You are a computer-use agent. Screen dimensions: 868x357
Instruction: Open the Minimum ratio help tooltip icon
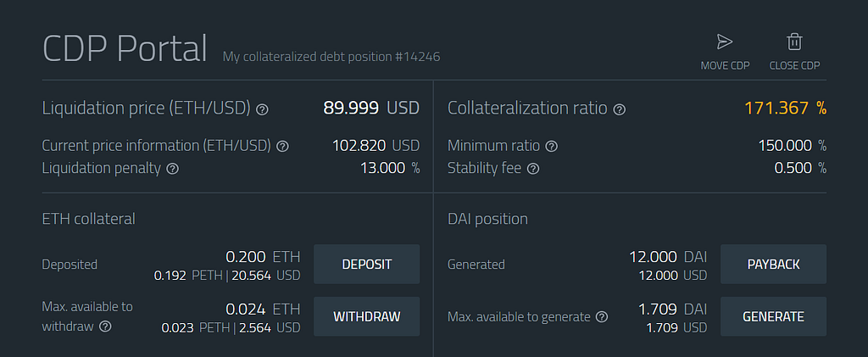pos(551,147)
